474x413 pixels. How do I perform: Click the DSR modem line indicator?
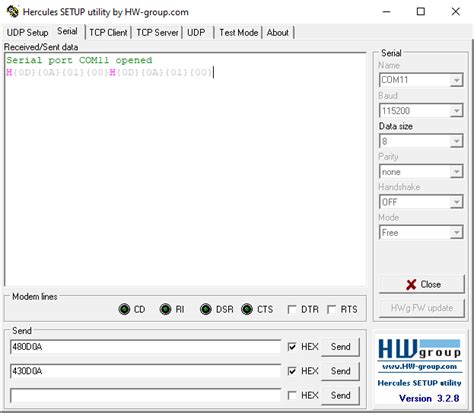pyautogui.click(x=206, y=309)
